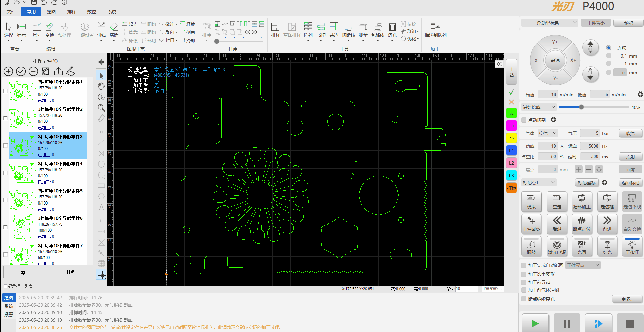
Task: Enable 断点继续穿孔 checkbox
Action: click(524, 299)
